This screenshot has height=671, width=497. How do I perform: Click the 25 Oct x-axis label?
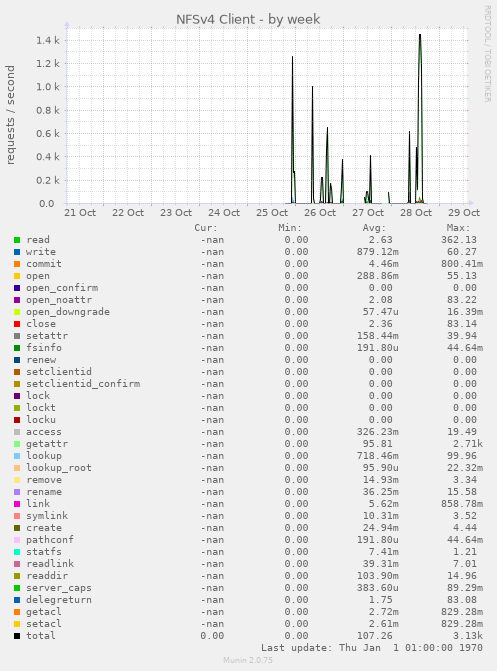tap(272, 213)
